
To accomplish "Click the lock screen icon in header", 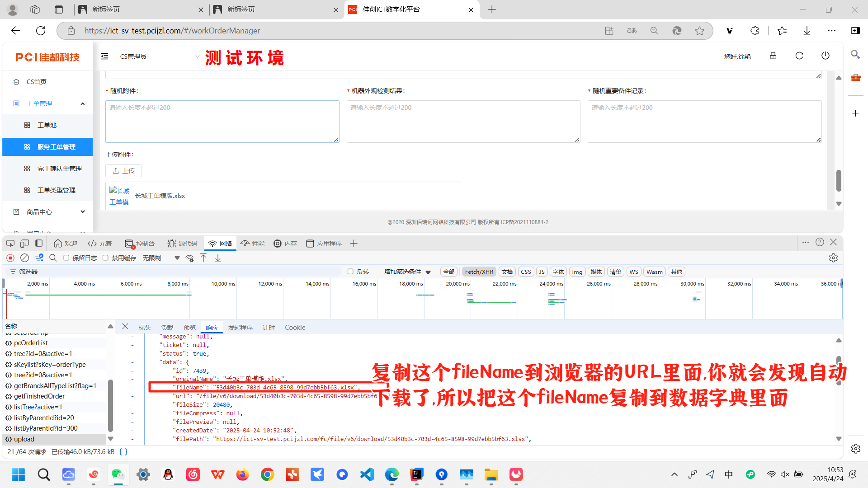I will tap(773, 56).
